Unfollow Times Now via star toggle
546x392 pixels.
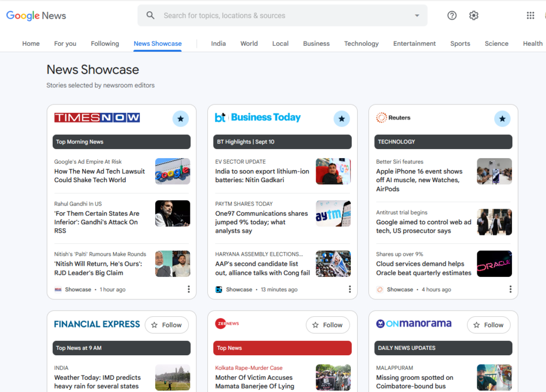point(180,119)
